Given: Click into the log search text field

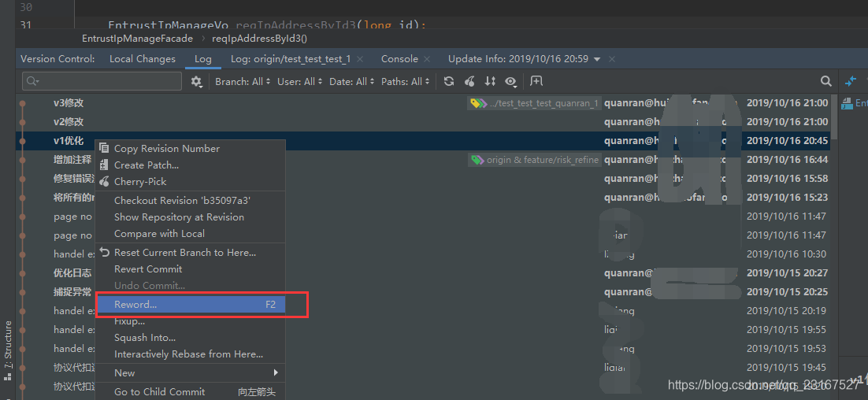Looking at the screenshot, I should point(102,81).
